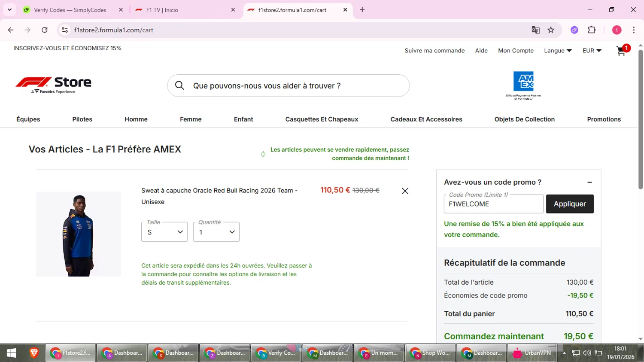Click the forward navigation arrow
The image size is (644, 362).
(27, 30)
